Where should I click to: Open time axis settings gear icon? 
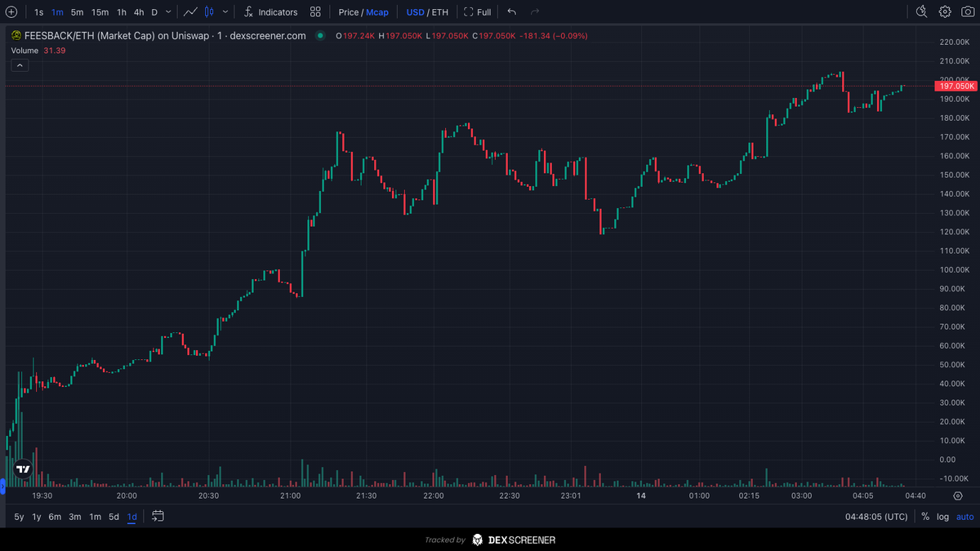click(958, 495)
